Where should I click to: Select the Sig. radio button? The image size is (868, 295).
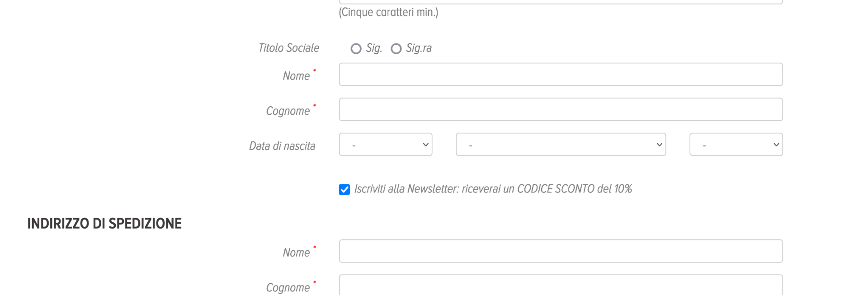(x=356, y=49)
